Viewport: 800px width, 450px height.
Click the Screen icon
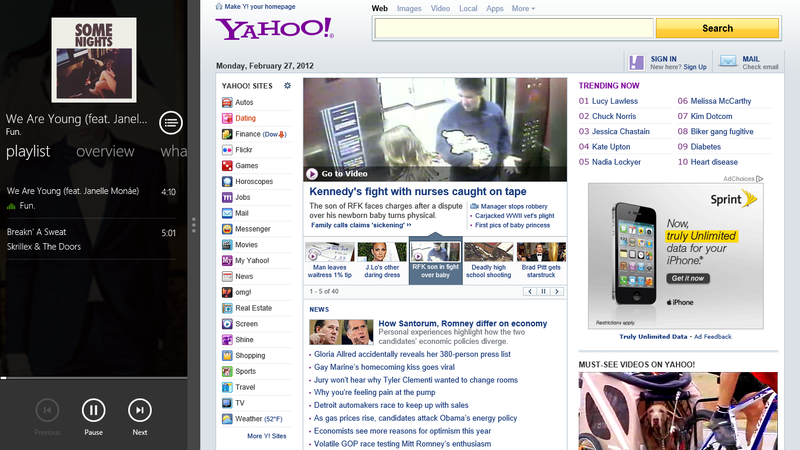227,324
